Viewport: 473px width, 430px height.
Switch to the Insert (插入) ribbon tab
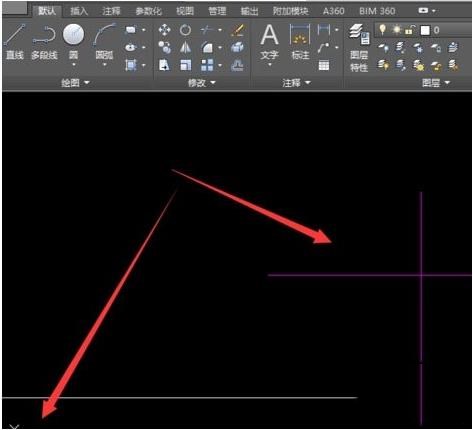(x=79, y=11)
